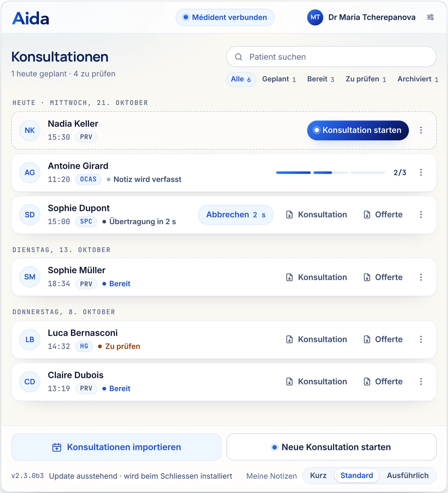Click the Zu prüfen status of Luca Bernasconi
The height and width of the screenshot is (493, 448).
point(119,346)
